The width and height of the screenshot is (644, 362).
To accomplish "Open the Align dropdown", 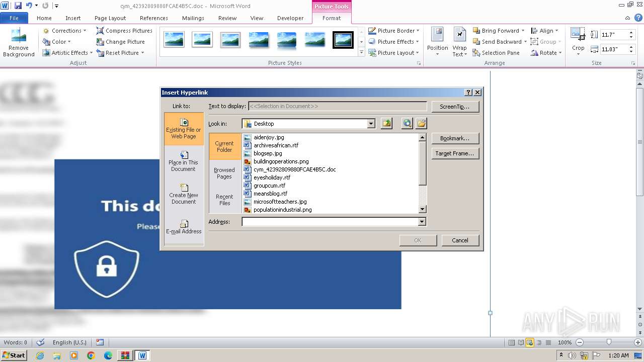I will click(x=544, y=31).
